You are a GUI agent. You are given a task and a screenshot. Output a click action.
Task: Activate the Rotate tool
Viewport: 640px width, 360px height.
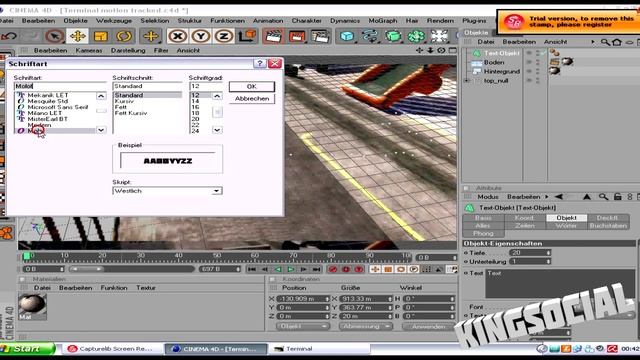(x=124, y=36)
